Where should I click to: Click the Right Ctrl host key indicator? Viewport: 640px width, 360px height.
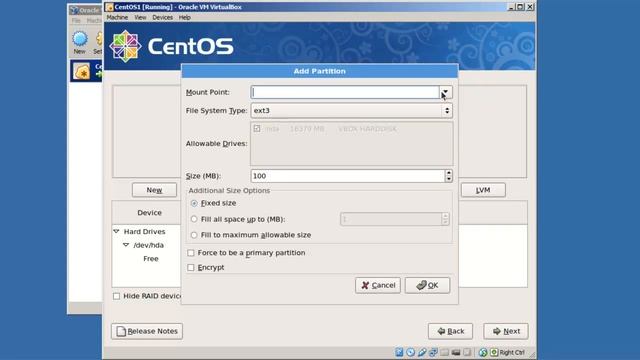pos(512,352)
